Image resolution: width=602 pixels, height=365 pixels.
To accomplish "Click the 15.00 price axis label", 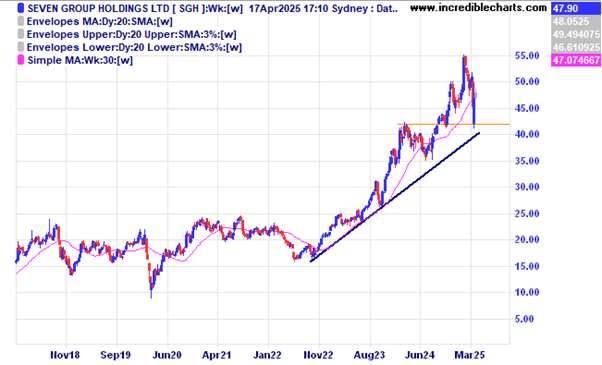I will [527, 266].
